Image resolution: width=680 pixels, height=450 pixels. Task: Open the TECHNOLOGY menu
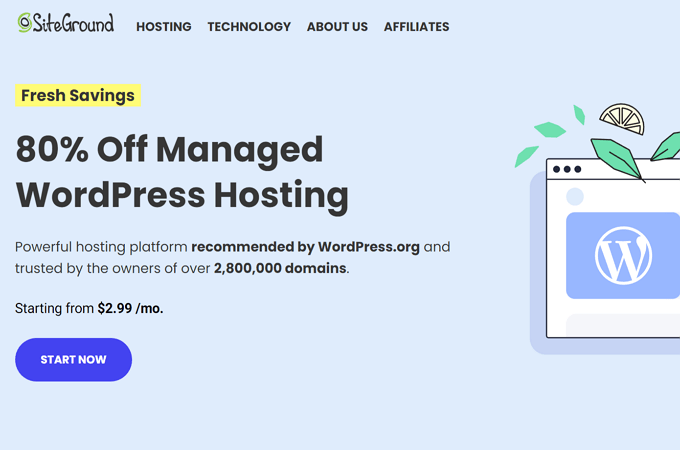pos(249,27)
